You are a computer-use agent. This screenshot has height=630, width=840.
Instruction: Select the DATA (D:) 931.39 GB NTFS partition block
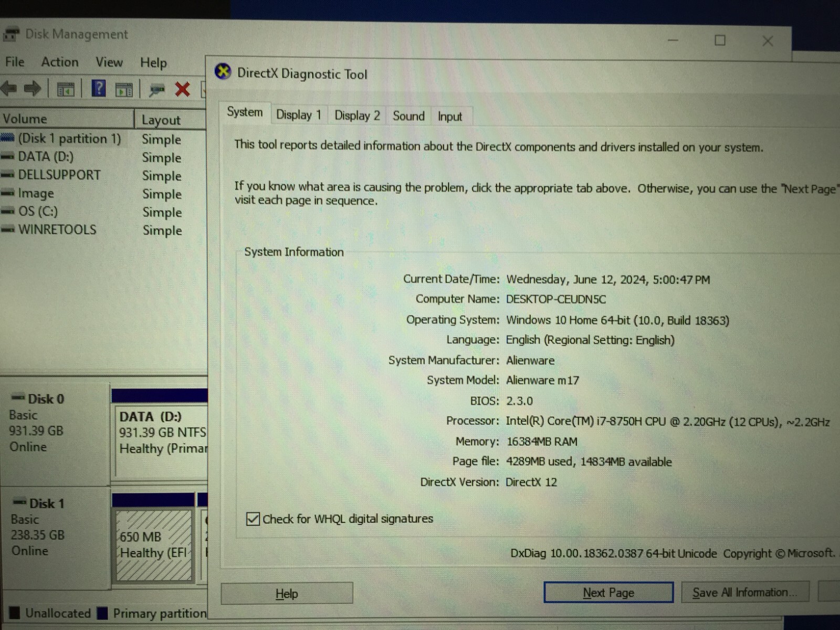click(x=161, y=441)
